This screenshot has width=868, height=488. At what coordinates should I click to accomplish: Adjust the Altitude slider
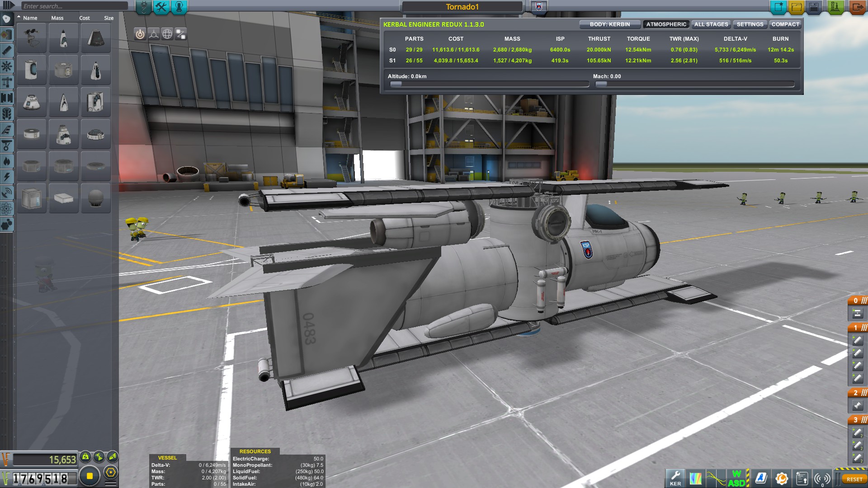point(396,84)
